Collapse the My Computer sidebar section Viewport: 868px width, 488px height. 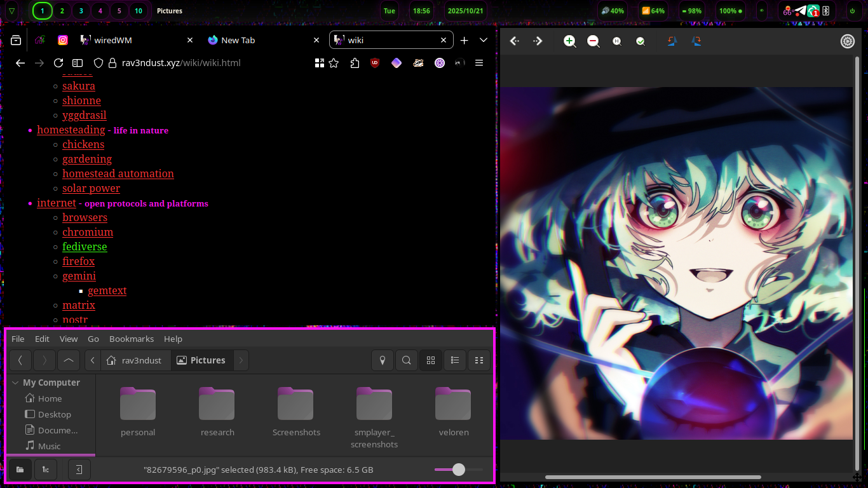(x=15, y=382)
